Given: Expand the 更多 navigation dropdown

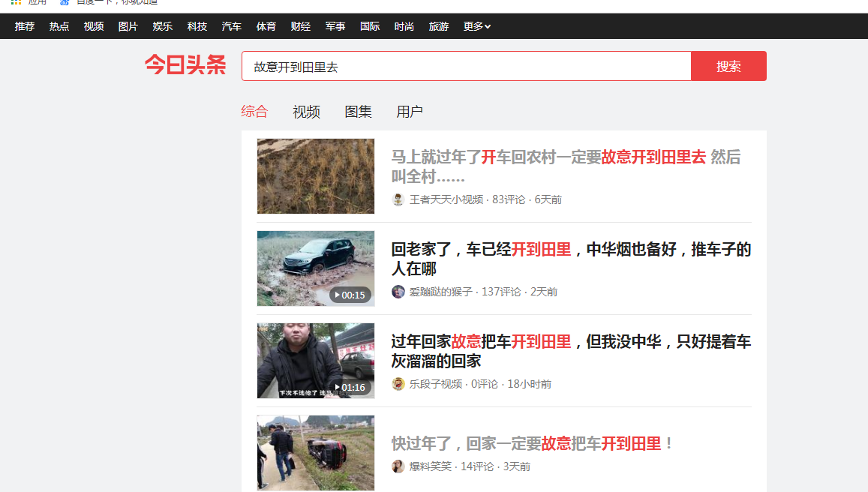Looking at the screenshot, I should (x=476, y=26).
